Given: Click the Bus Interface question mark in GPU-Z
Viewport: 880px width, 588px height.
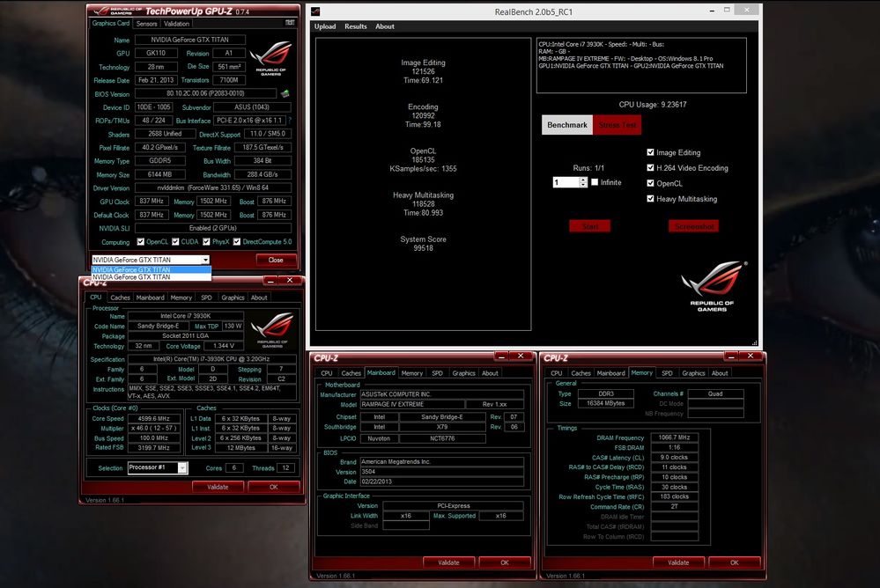Looking at the screenshot, I should [x=290, y=120].
